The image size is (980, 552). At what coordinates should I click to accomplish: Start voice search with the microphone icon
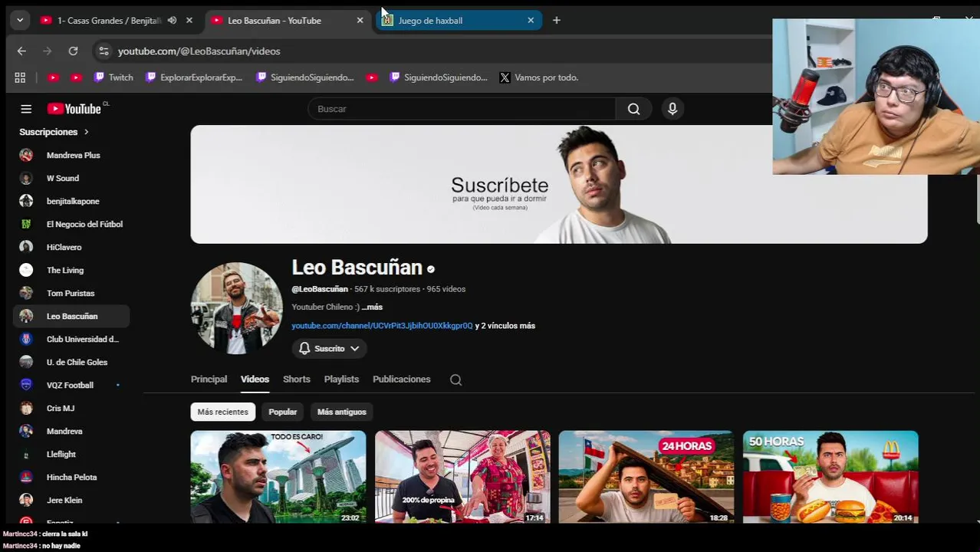point(673,109)
